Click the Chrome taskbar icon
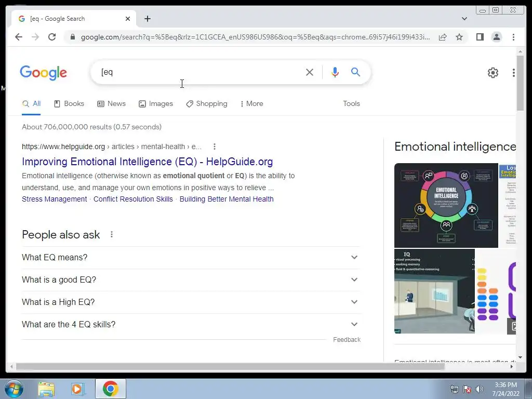Image resolution: width=532 pixels, height=399 pixels. pyautogui.click(x=111, y=389)
